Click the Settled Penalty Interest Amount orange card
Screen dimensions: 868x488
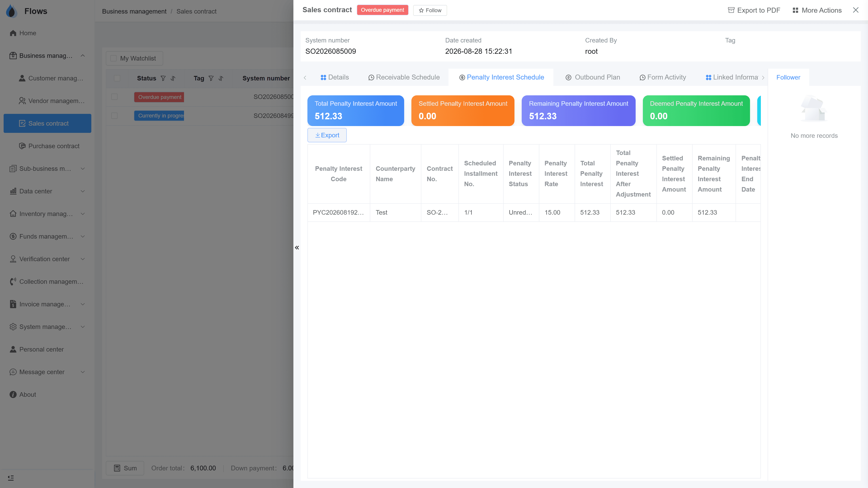coord(463,110)
